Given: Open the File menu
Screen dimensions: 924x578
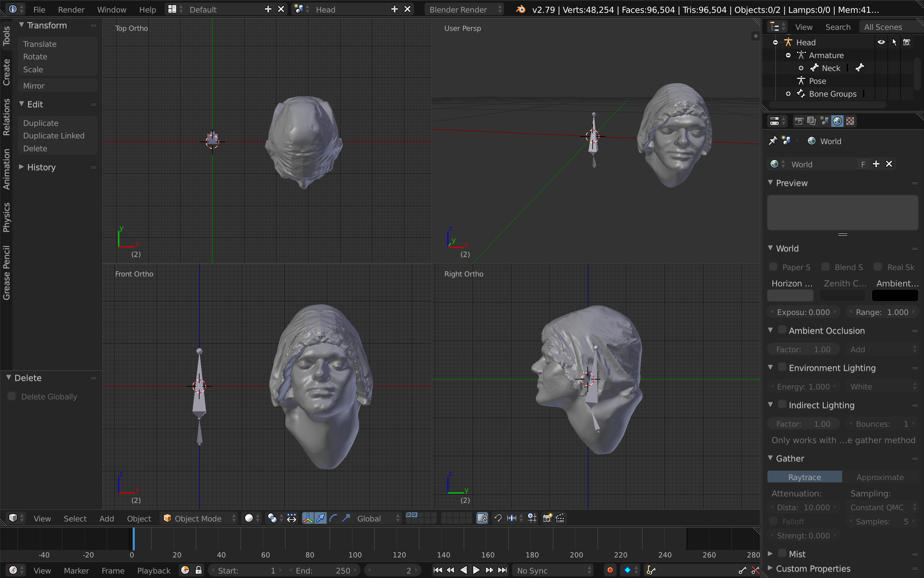Looking at the screenshot, I should [39, 9].
